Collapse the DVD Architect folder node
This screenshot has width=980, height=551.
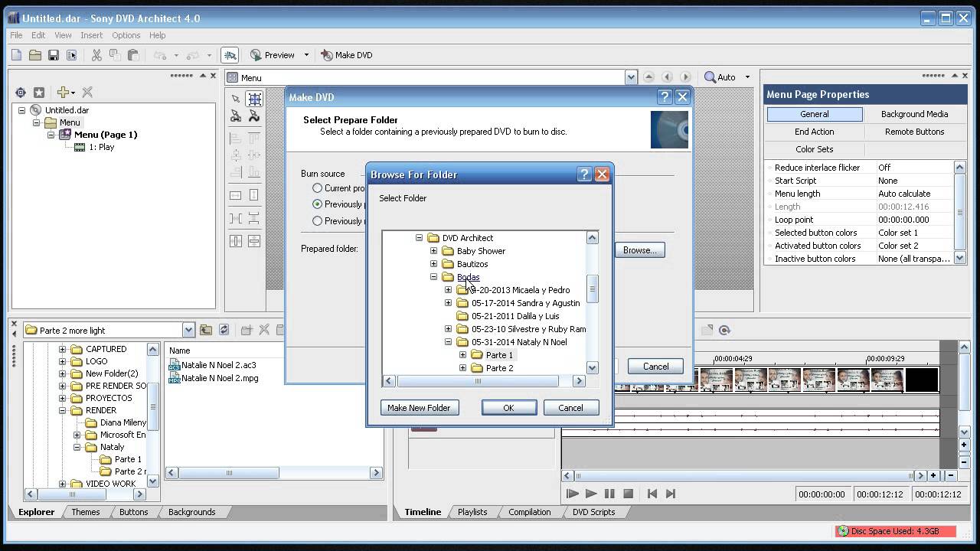(419, 238)
